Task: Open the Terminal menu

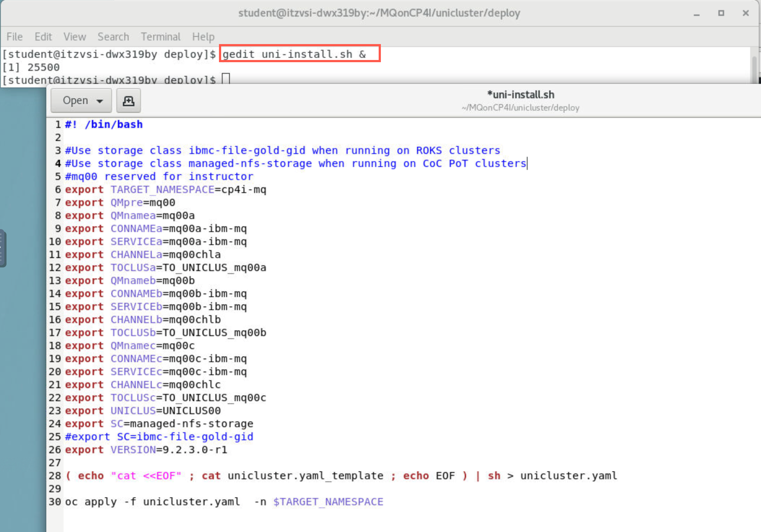Action: [x=160, y=37]
